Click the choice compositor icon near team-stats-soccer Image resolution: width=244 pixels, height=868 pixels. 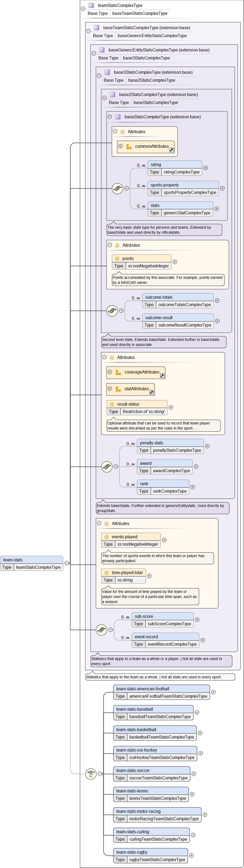tap(91, 774)
